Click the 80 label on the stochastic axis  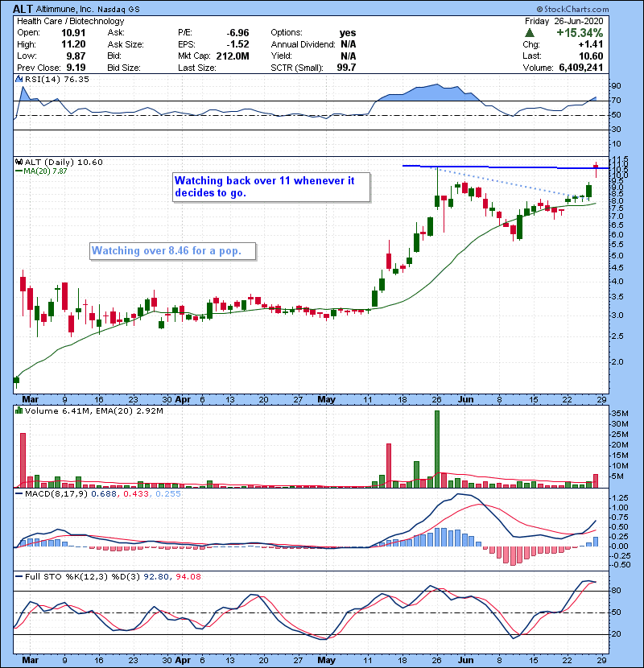tap(617, 591)
